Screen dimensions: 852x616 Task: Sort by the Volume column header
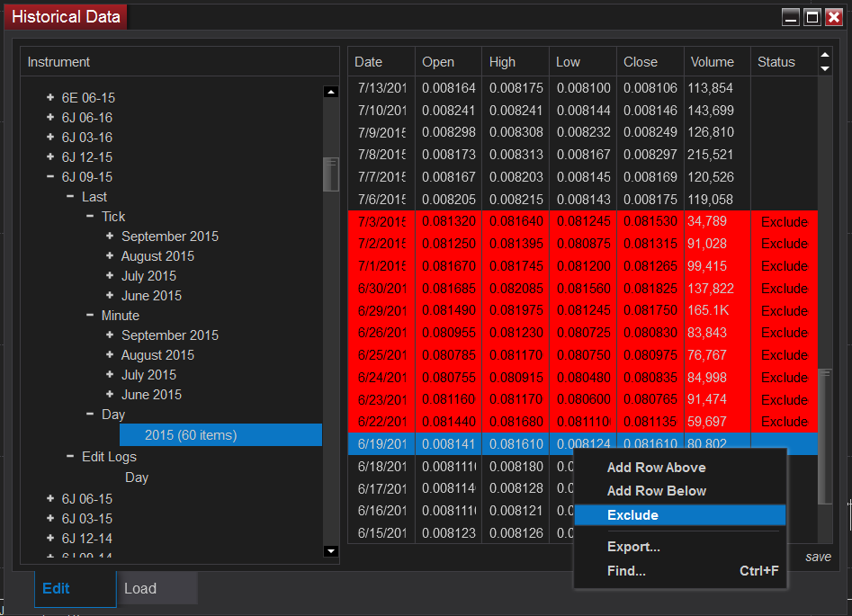(717, 62)
